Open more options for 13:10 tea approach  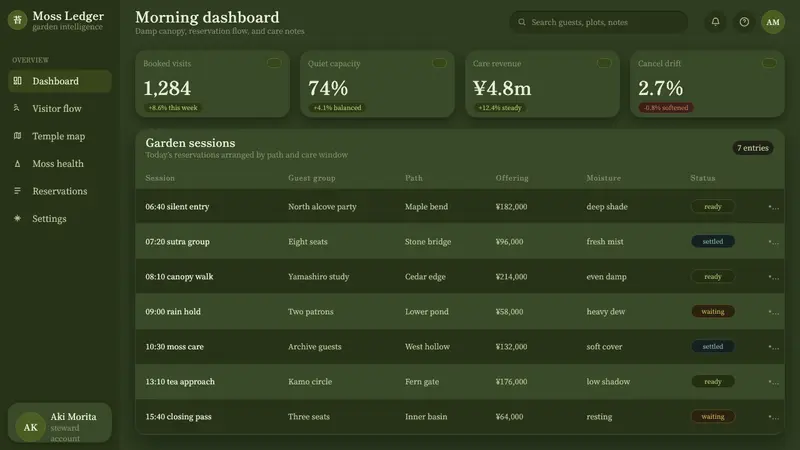tap(773, 382)
